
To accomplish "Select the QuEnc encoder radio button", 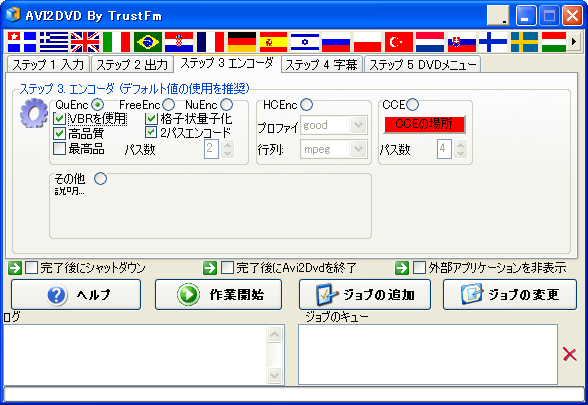I will click(x=98, y=104).
